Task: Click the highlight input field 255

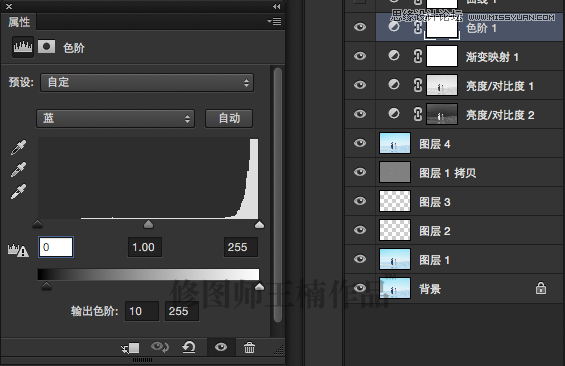Action: [241, 247]
